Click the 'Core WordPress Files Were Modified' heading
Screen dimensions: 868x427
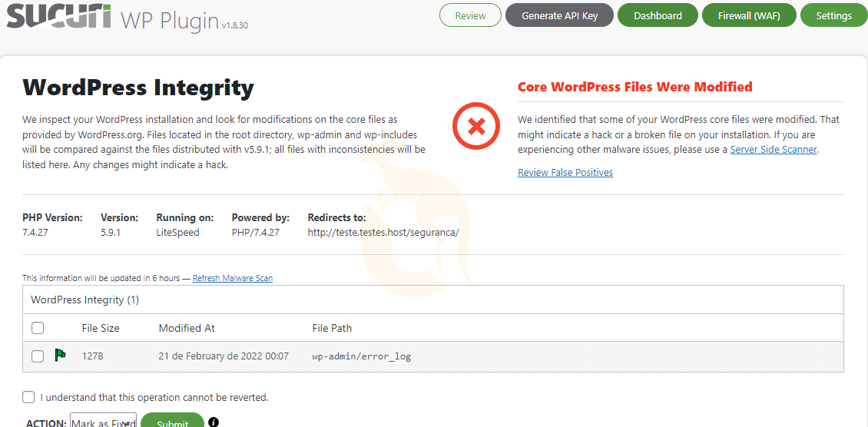point(635,87)
